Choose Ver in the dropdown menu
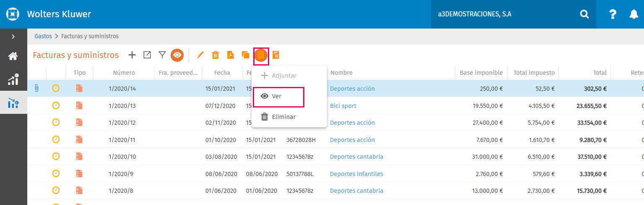This screenshot has height=205, width=644. (289, 96)
